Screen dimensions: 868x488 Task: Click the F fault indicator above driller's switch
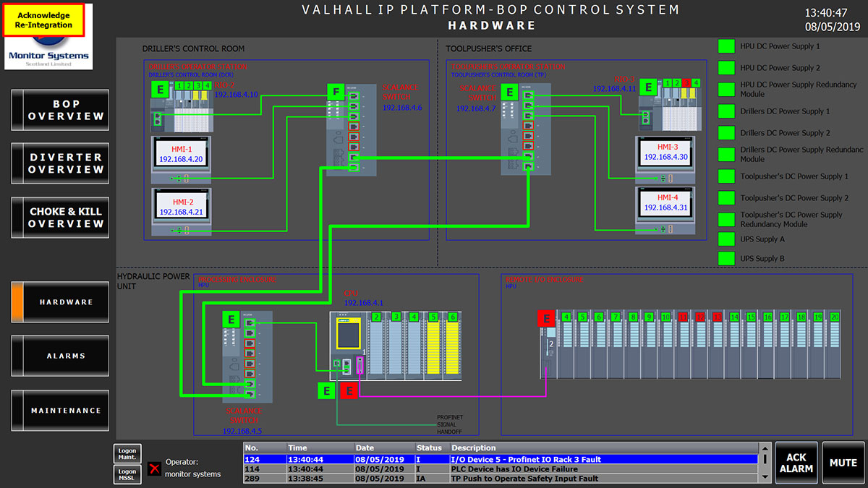pyautogui.click(x=337, y=90)
